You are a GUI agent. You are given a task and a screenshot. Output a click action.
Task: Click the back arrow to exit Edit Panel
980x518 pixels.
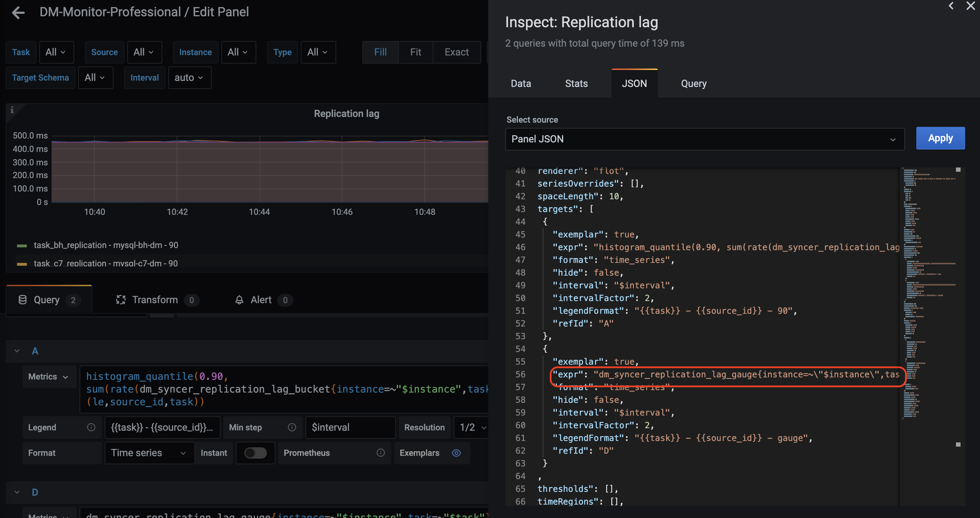coord(18,13)
